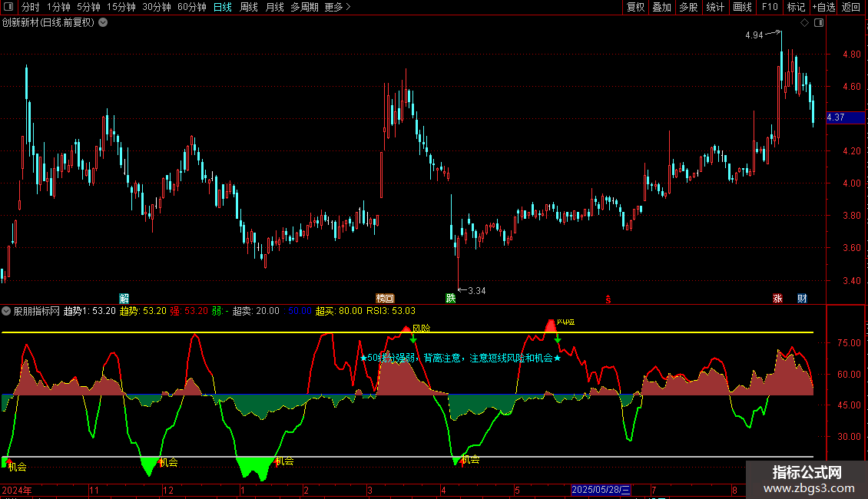Click the 2024年 label on time axis

(17, 490)
